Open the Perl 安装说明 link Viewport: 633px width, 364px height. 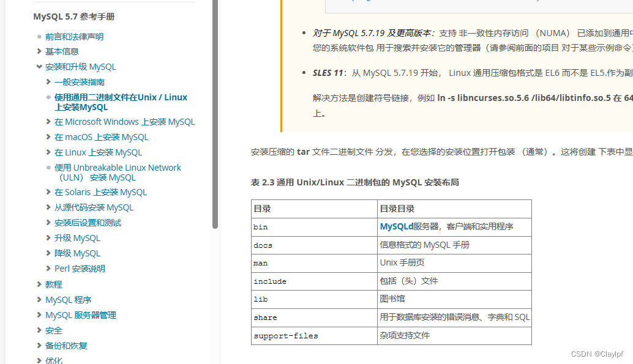80,269
